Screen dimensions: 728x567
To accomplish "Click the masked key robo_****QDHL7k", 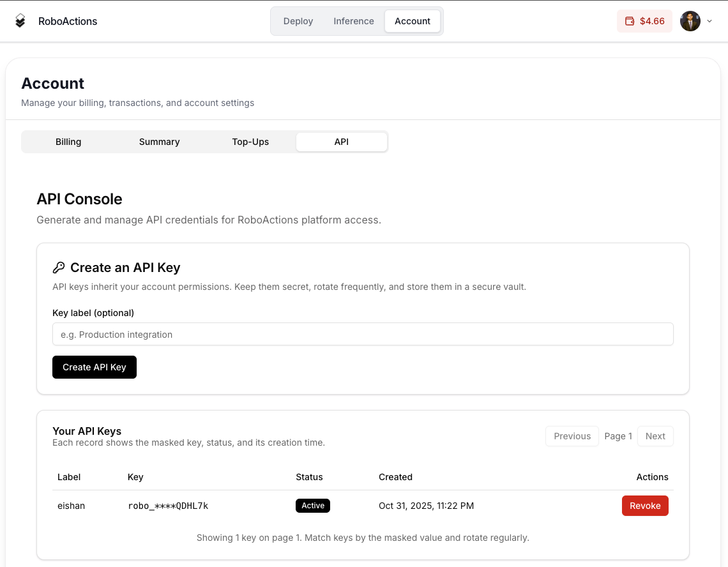I will 168,506.
